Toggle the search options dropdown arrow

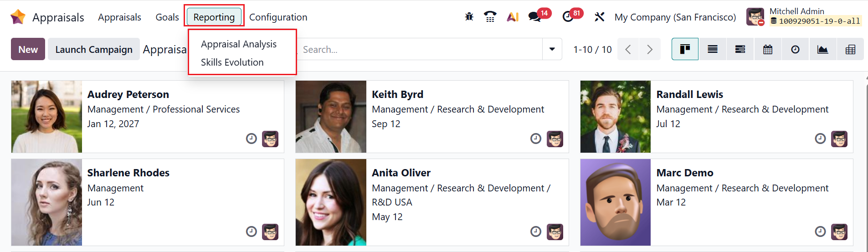click(x=552, y=49)
